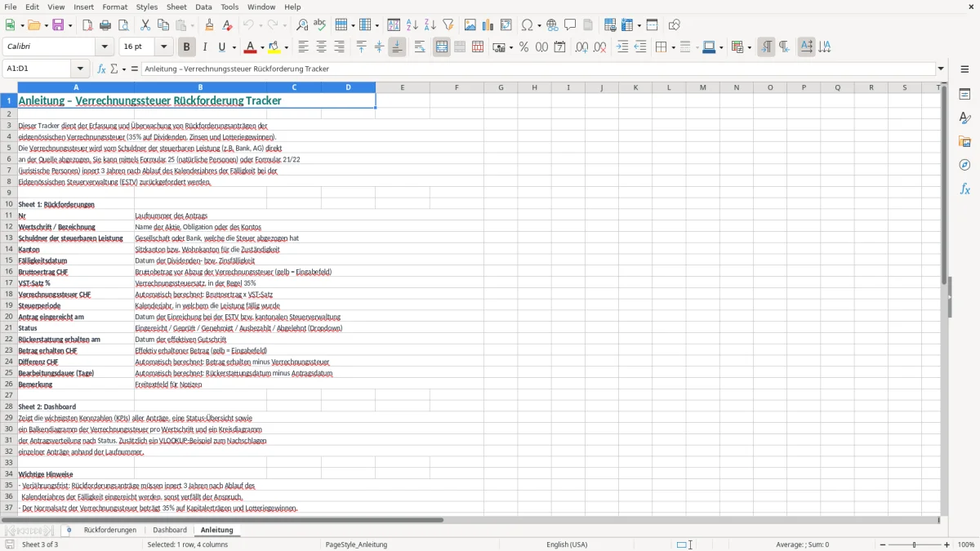Click the yellow background color swatch
The image size is (980, 551).
(274, 47)
